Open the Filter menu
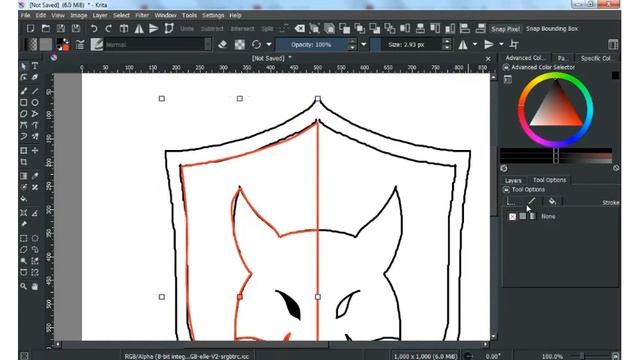640x360 pixels. [x=142, y=16]
